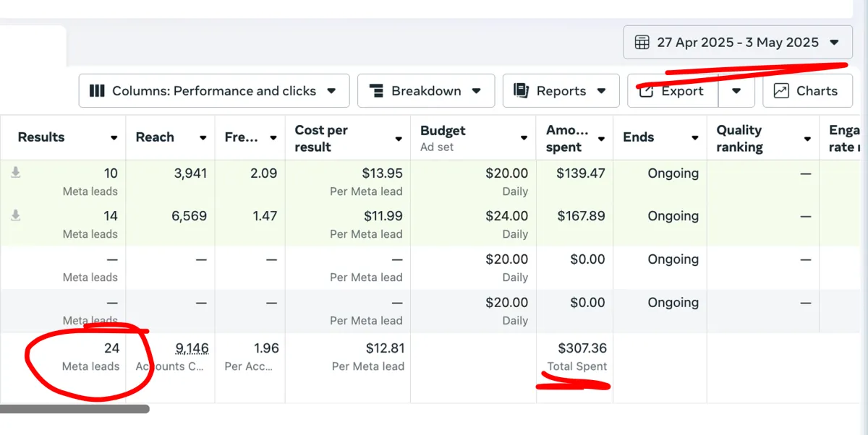Expand the Columns: Performance and clicks dropdown
This screenshot has height=435, width=868.
click(331, 91)
